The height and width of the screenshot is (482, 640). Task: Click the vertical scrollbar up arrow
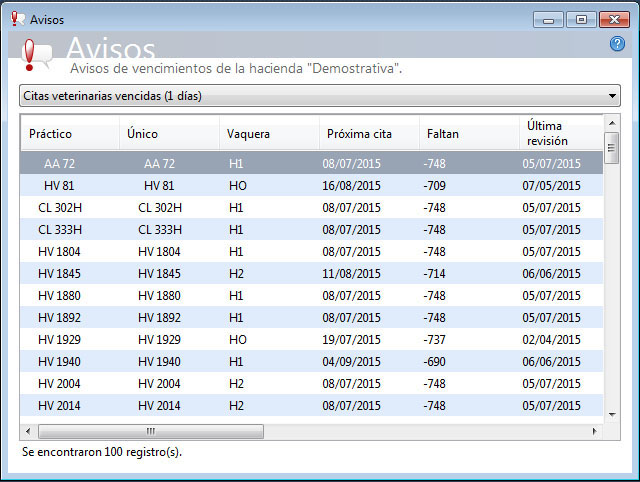pyautogui.click(x=612, y=123)
